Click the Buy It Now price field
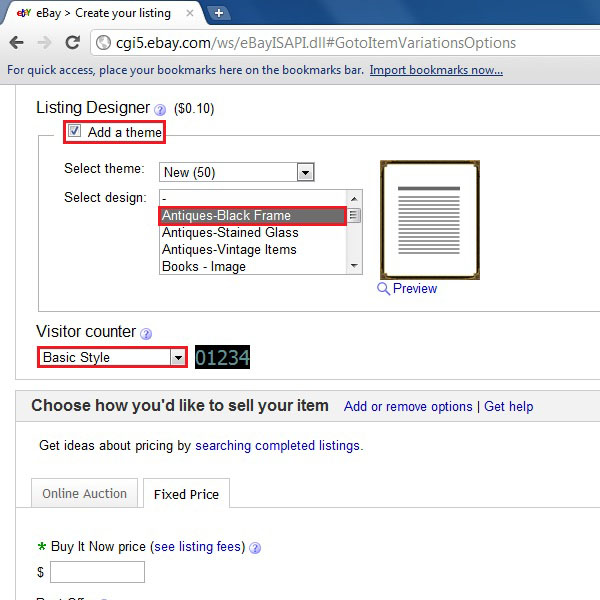600x600 pixels. pyautogui.click(x=98, y=572)
